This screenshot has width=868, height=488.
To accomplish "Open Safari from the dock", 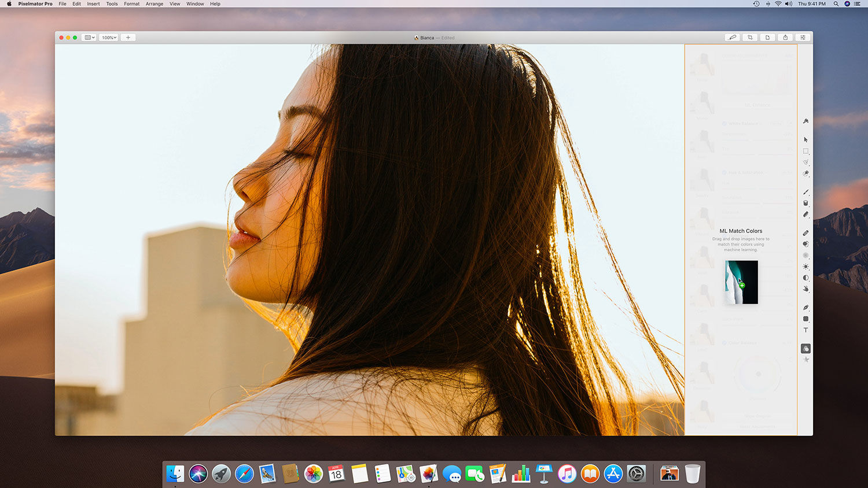I will [x=244, y=474].
